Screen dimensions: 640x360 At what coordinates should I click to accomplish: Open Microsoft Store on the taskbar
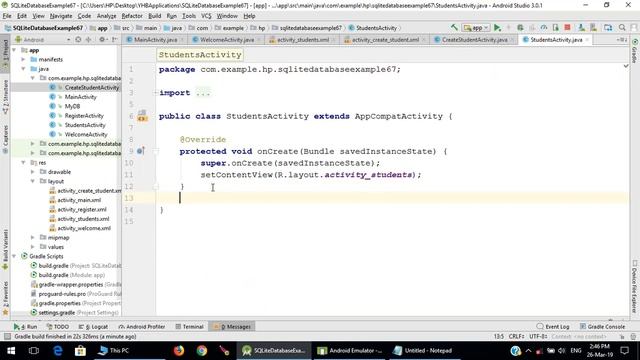[80, 350]
